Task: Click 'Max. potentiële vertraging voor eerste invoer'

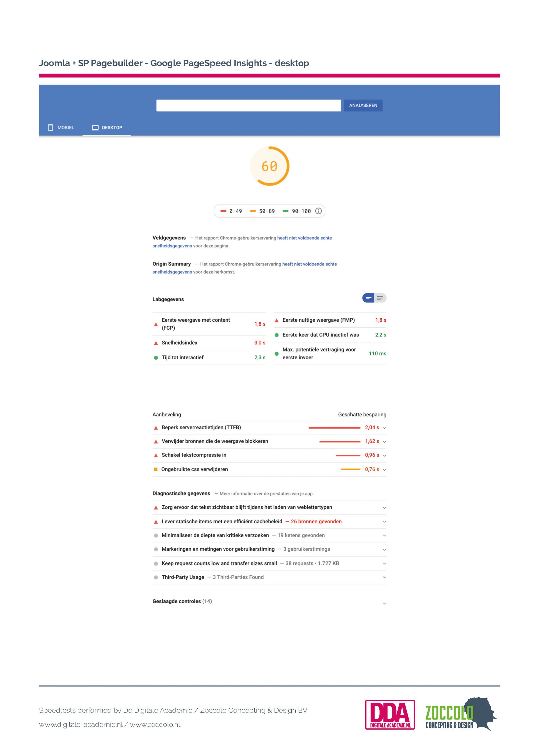Action: (319, 354)
